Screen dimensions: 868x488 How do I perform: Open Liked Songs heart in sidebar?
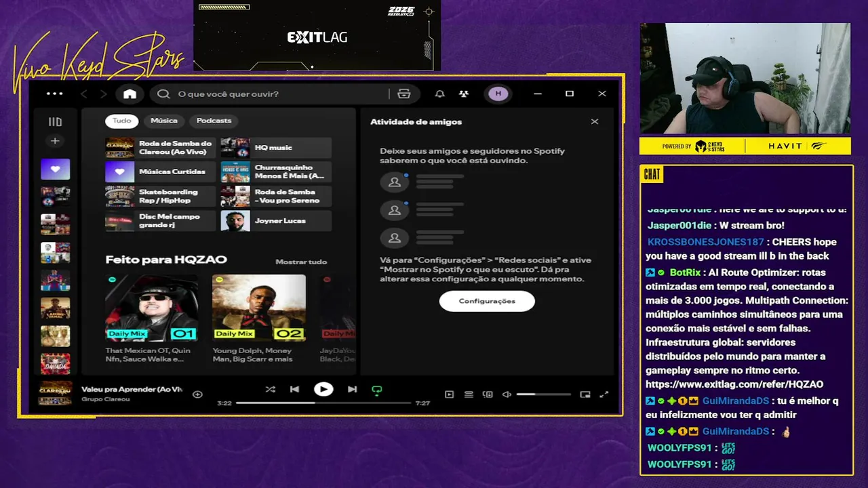[x=55, y=169]
